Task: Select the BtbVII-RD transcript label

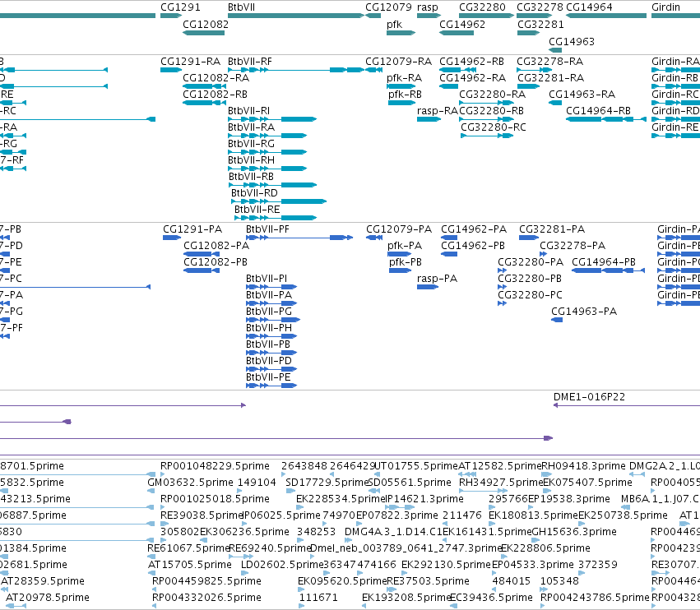Action: [x=254, y=192]
